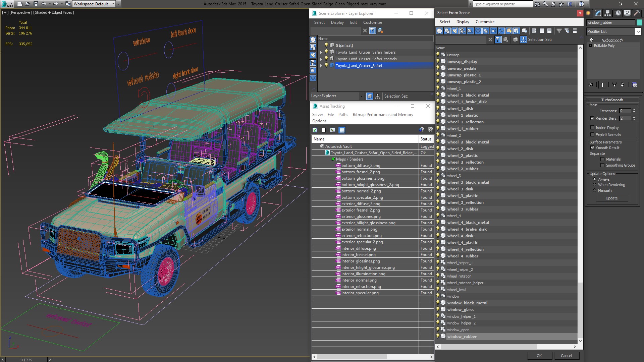
Task: Click the window_rubber object color swatch
Action: click(639, 22)
